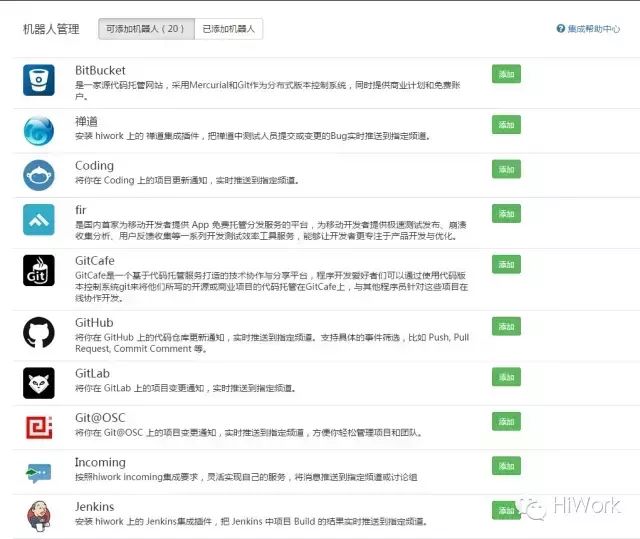Switch to 可添加机器人 (20) tab
The width and height of the screenshot is (640, 539).
click(x=146, y=29)
